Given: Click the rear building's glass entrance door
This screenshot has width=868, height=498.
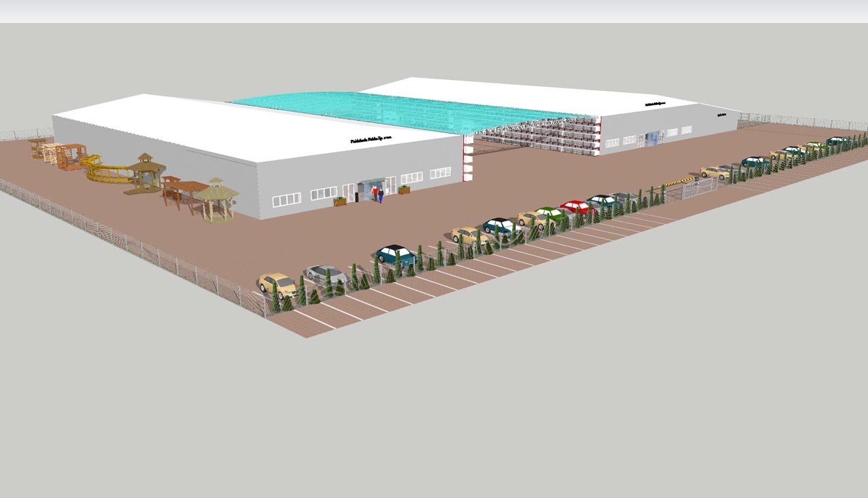Looking at the screenshot, I should pyautogui.click(x=654, y=138).
